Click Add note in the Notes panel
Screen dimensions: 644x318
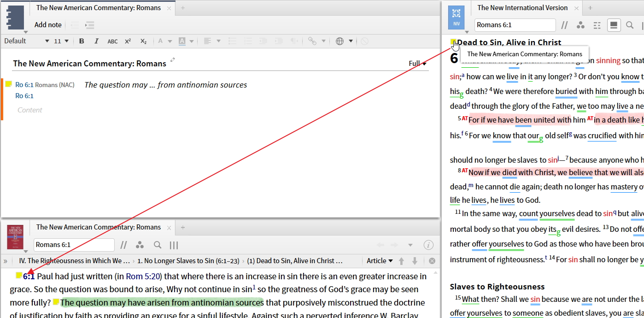pos(48,25)
